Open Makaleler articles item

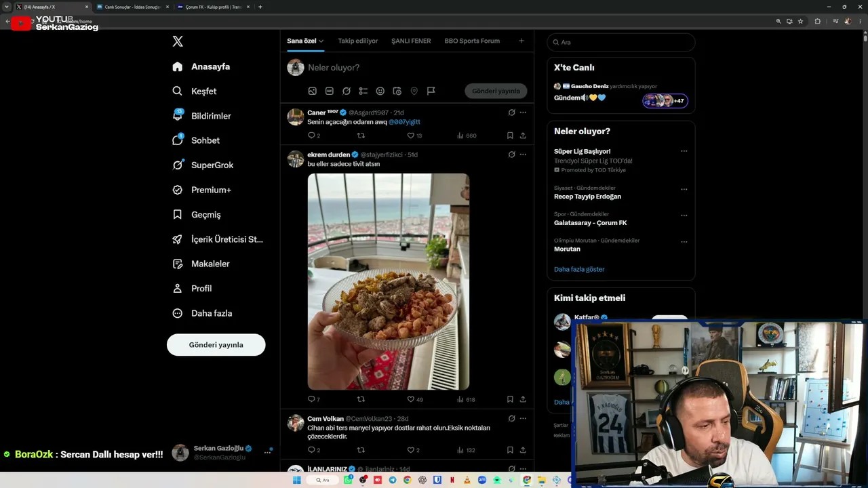point(201,264)
